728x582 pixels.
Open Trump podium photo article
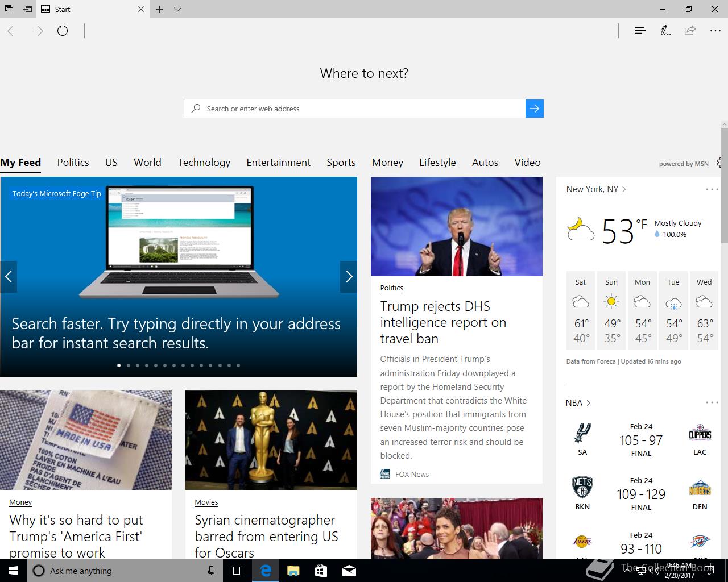(457, 226)
